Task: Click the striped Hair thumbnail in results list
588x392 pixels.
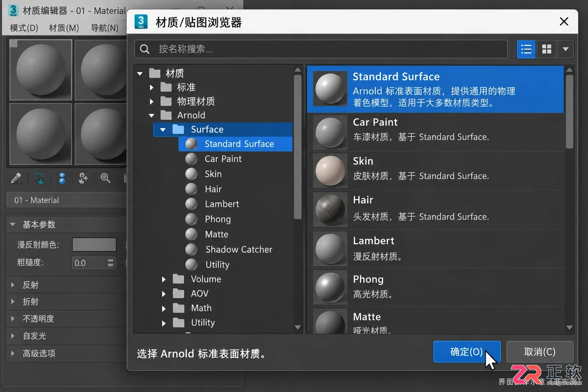Action: pyautogui.click(x=330, y=210)
